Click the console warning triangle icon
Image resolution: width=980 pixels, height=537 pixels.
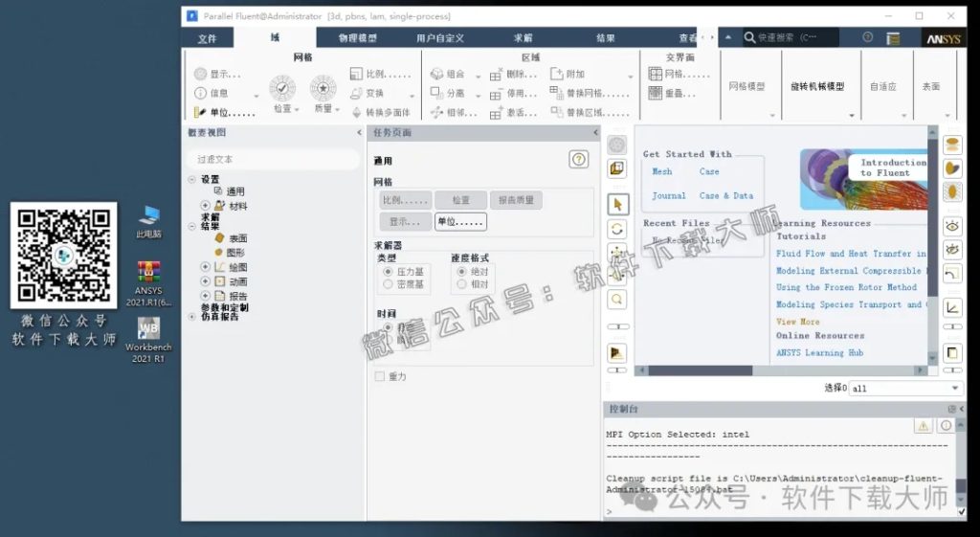pyautogui.click(x=923, y=426)
